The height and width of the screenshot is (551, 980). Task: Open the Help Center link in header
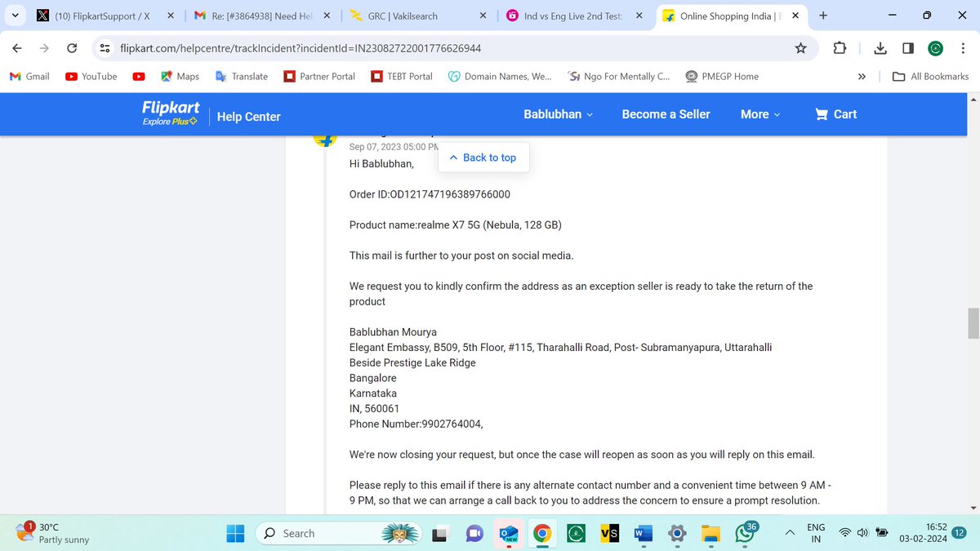click(x=248, y=117)
